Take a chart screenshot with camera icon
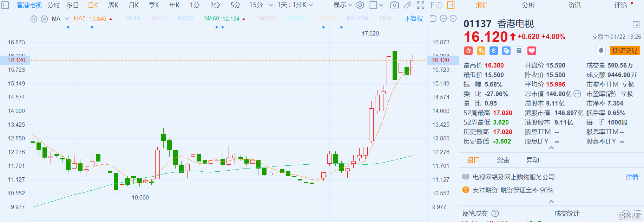Screen dimensions: 644x222 pos(394,5)
